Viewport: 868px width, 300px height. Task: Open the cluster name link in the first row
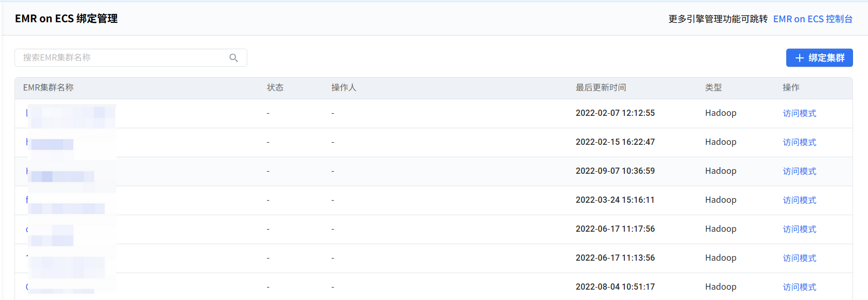click(70, 113)
